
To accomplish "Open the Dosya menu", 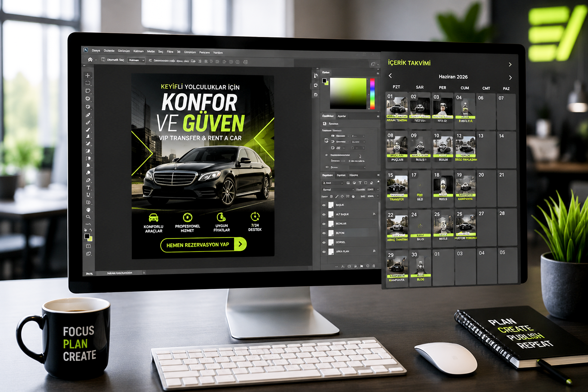I will coord(96,51).
